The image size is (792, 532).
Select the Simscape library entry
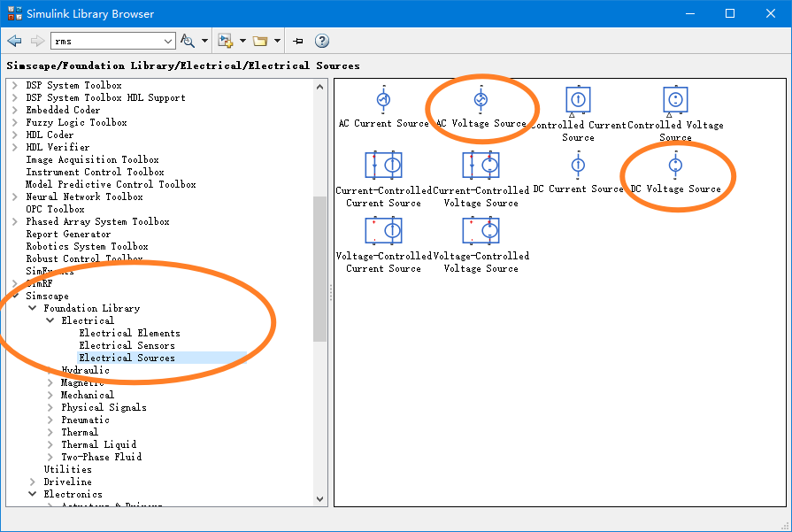tap(47, 296)
